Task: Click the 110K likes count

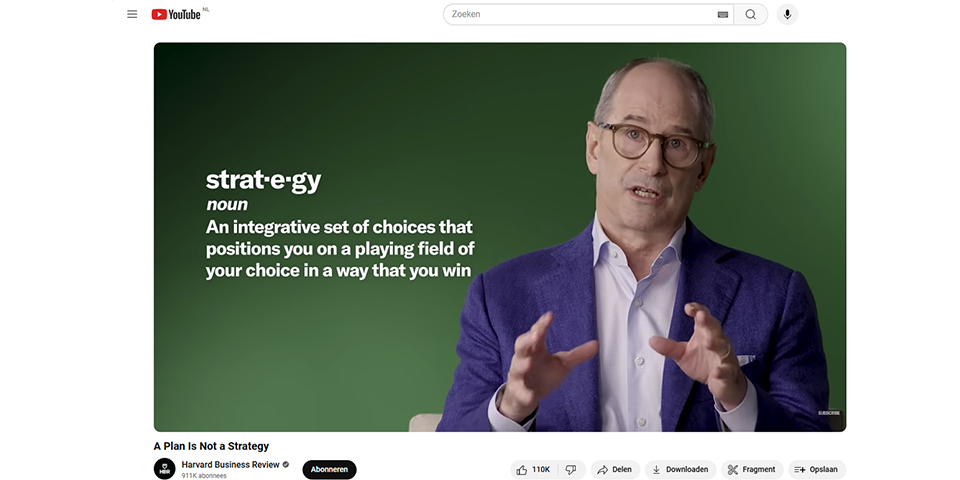Action: point(541,470)
